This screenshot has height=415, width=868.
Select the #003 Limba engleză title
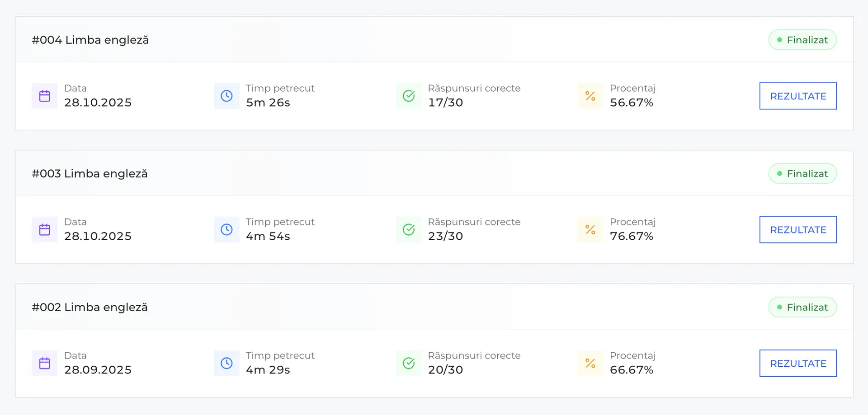click(90, 173)
